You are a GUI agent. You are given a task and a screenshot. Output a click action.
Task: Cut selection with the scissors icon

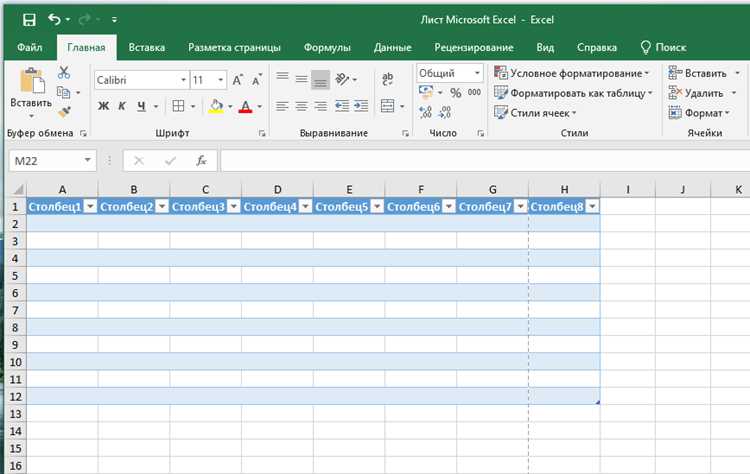tap(64, 73)
